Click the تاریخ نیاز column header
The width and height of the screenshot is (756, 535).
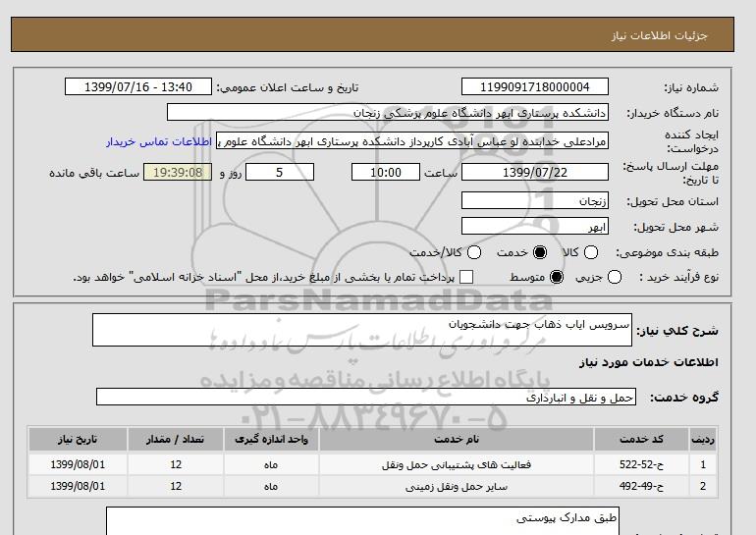[x=78, y=439]
